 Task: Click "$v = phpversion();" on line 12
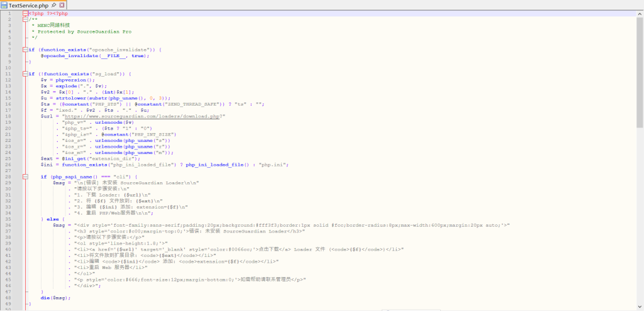click(x=67, y=80)
